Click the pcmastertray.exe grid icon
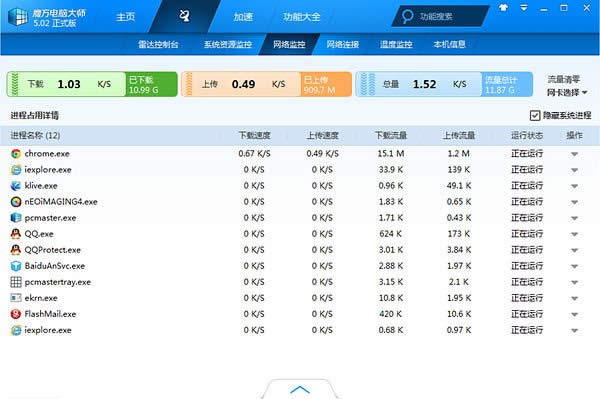The image size is (600, 399). (16, 282)
